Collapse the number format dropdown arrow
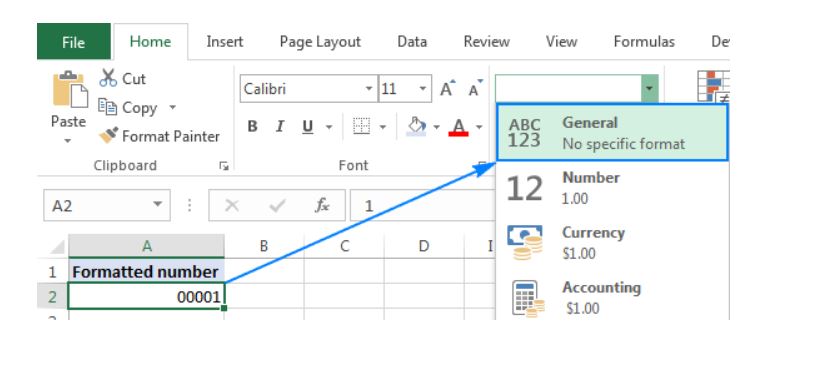832x371 pixels. tap(649, 89)
